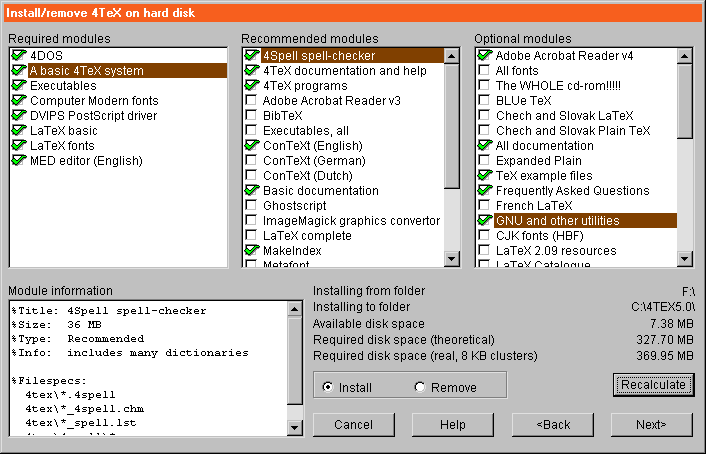The image size is (706, 454).
Task: Check The WHOLE cd-rom!!!!! checkbox
Action: (x=484, y=85)
